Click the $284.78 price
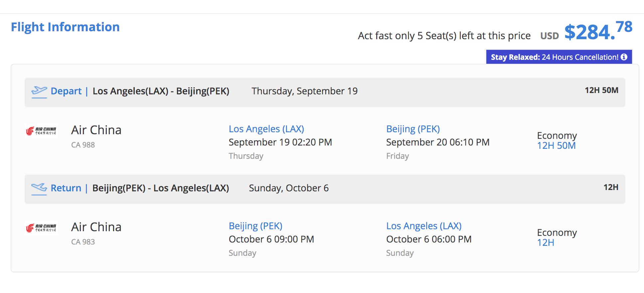Image resolution: width=644 pixels, height=293 pixels. coord(598,31)
